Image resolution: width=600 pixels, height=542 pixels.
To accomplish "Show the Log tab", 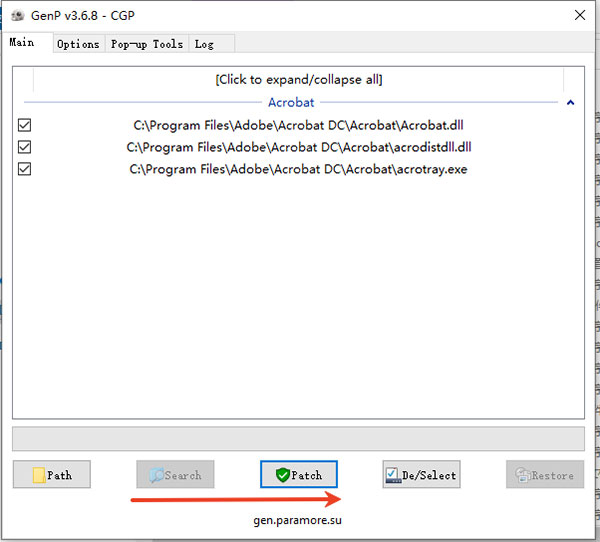I will pos(204,44).
